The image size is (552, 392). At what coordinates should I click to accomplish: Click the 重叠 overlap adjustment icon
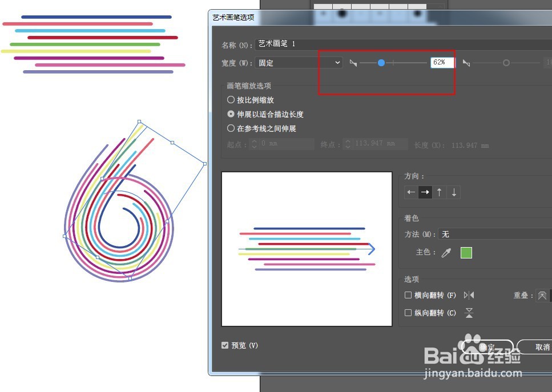tap(541, 296)
